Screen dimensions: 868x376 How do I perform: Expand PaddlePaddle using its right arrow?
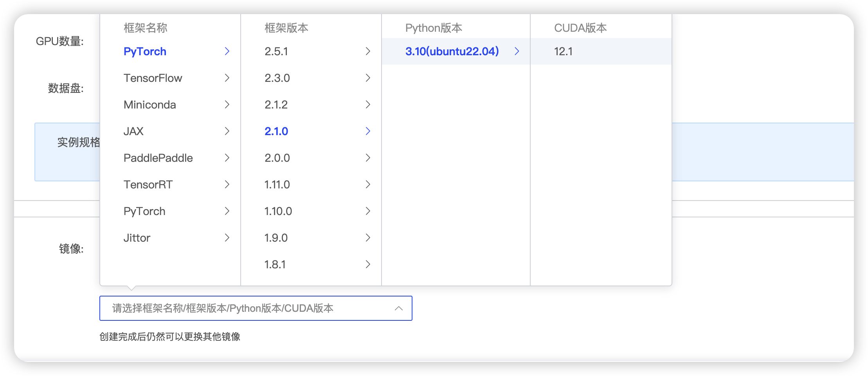[x=227, y=158]
